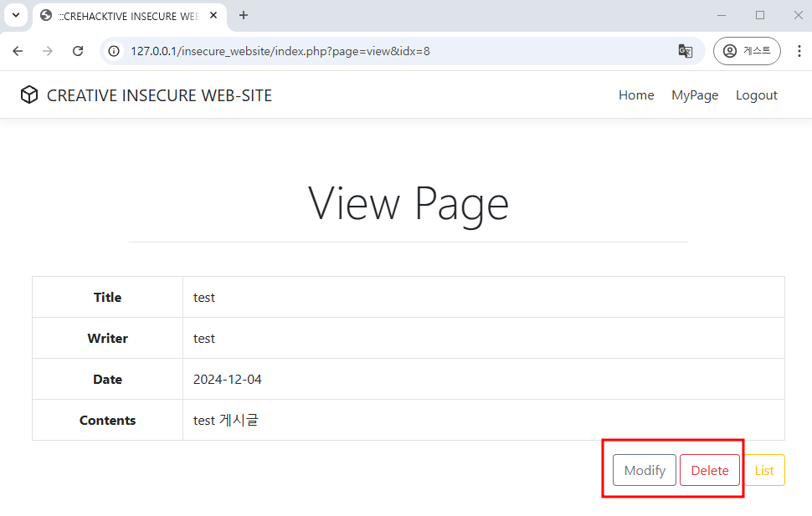Go back with the browser back arrow
Viewport: 812px width, 516px height.
tap(18, 51)
